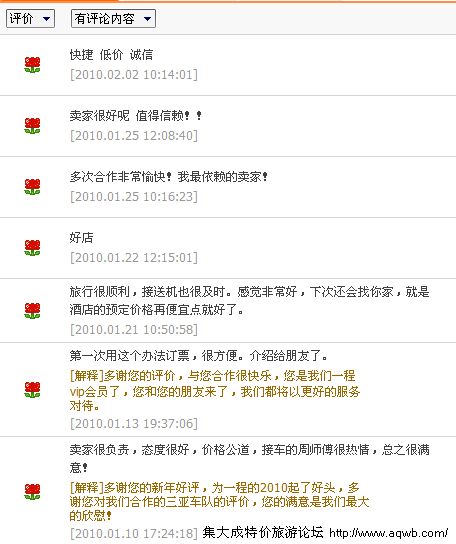This screenshot has height=544, width=456.
Task: Click the timestamp 2010.02.02 10:14:01
Action: pos(134,75)
